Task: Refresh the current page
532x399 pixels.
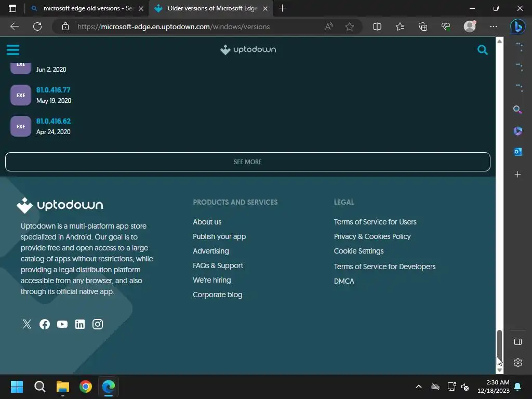Action: click(37, 26)
